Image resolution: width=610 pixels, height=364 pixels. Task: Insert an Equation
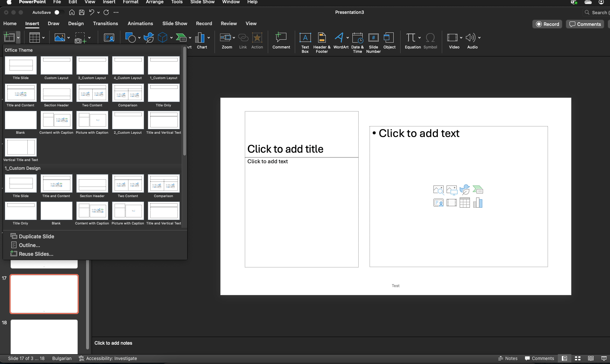411,40
